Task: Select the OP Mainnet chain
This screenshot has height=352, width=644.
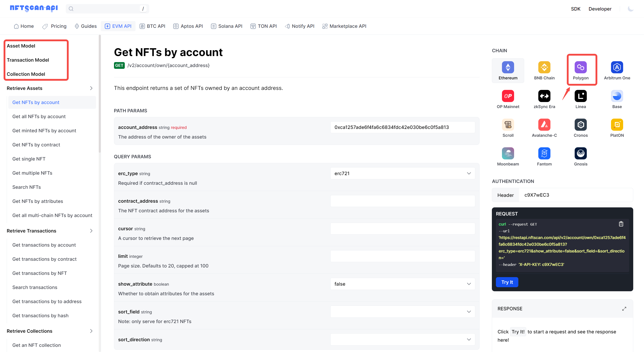Action: 508,96
